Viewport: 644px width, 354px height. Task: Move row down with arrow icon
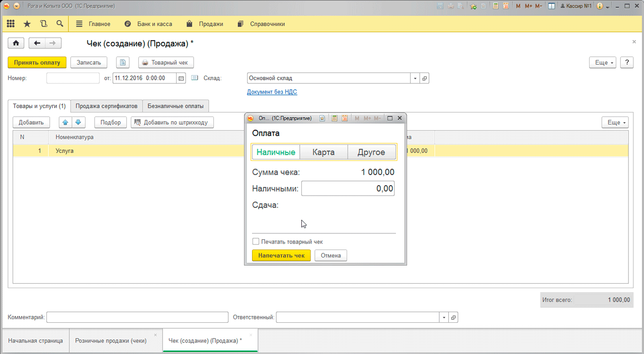(x=79, y=122)
